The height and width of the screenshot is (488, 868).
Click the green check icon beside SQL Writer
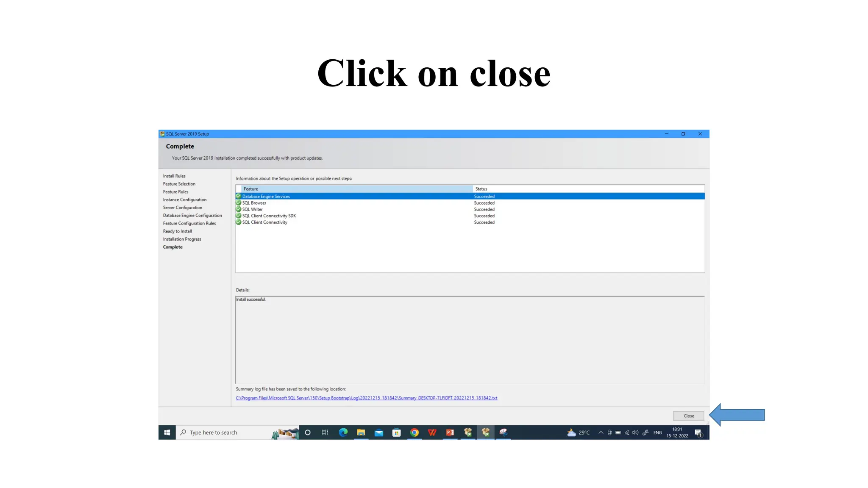point(239,209)
